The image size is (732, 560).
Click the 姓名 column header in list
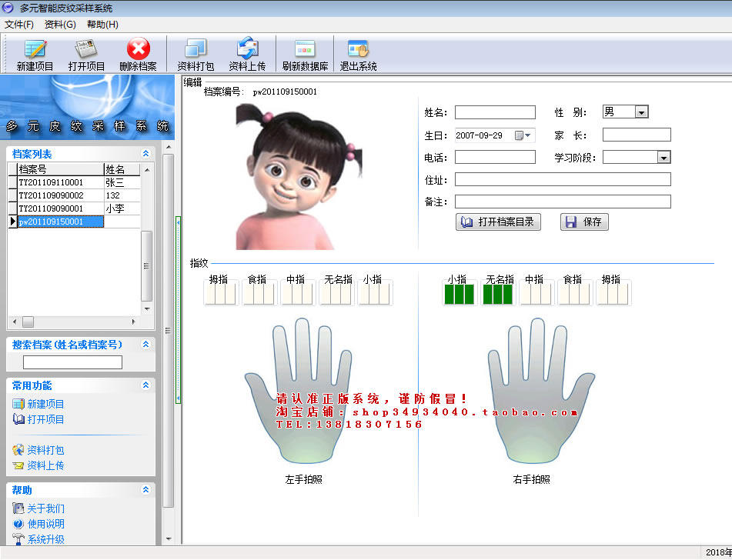122,169
